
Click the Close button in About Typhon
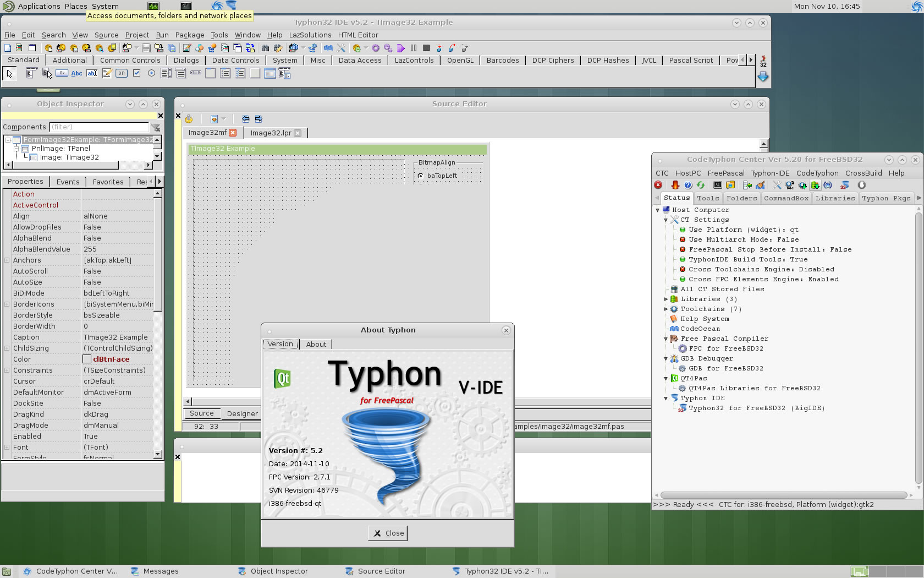coord(388,533)
